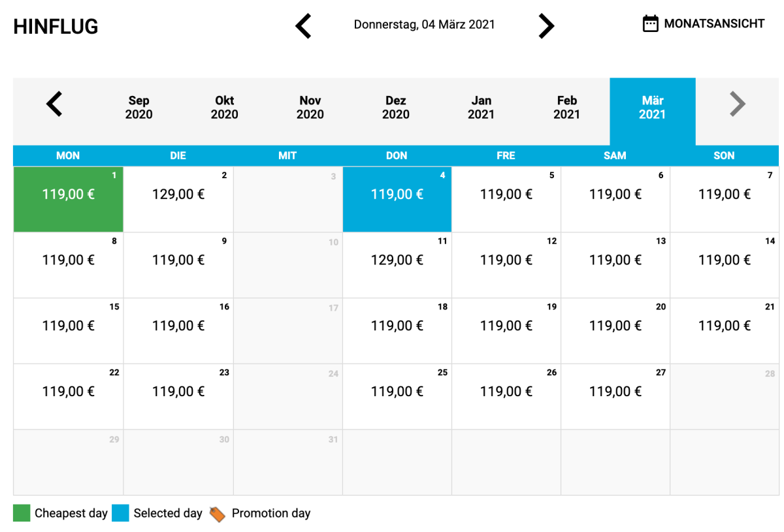Pick Sunday March 21 flight date

(x=724, y=330)
